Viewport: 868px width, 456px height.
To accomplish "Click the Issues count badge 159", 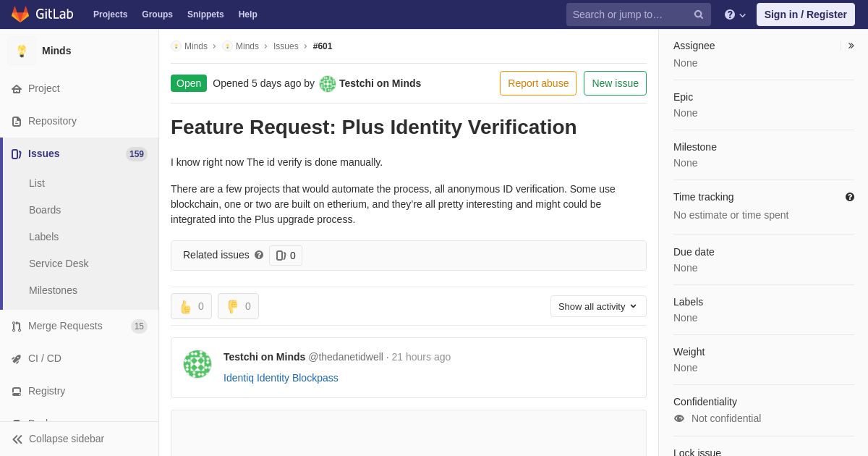I will pos(137,154).
